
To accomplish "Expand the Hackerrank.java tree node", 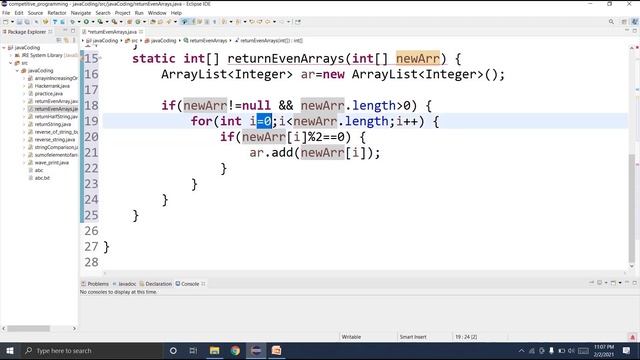I will click(24, 86).
